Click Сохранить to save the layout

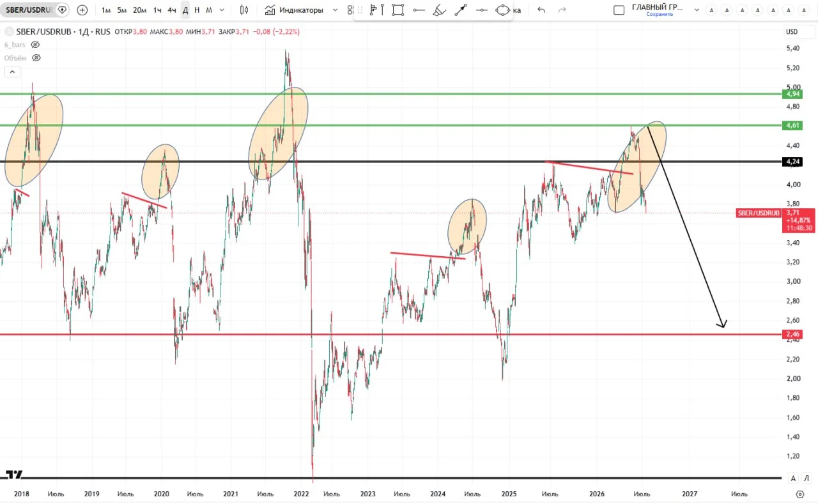pos(660,14)
